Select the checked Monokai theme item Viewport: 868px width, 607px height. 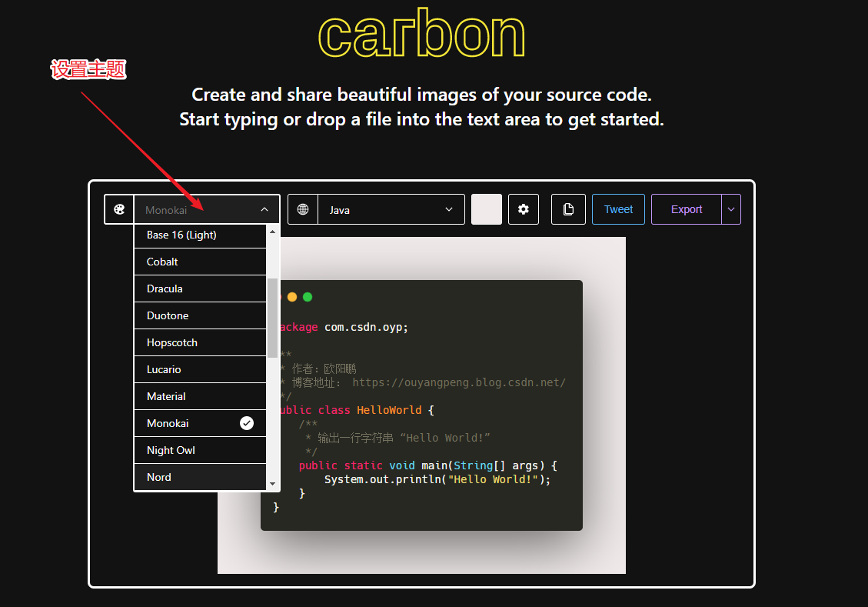(200, 423)
